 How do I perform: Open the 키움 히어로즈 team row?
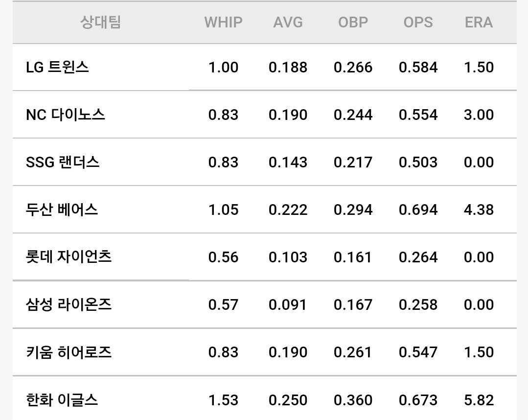(x=265, y=352)
